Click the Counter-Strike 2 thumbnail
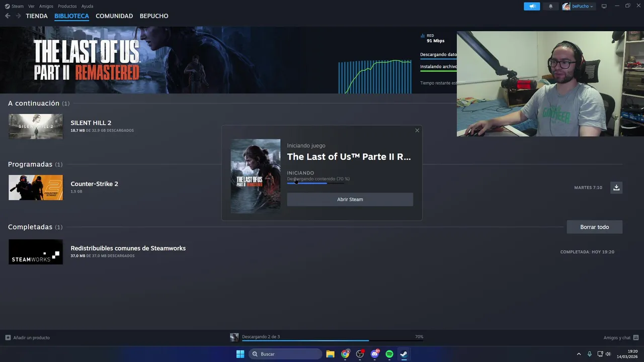The height and width of the screenshot is (362, 644). click(36, 188)
